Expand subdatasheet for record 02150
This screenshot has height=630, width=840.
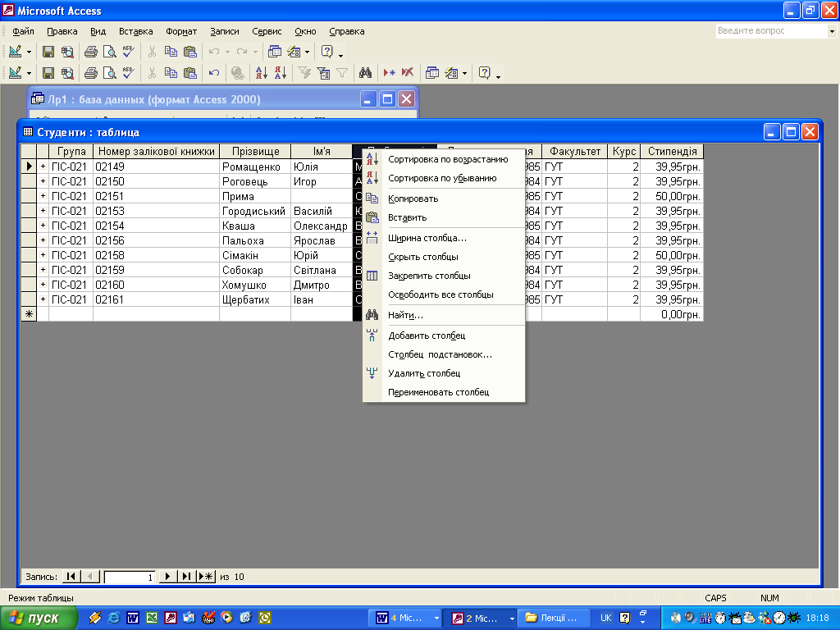(43, 181)
